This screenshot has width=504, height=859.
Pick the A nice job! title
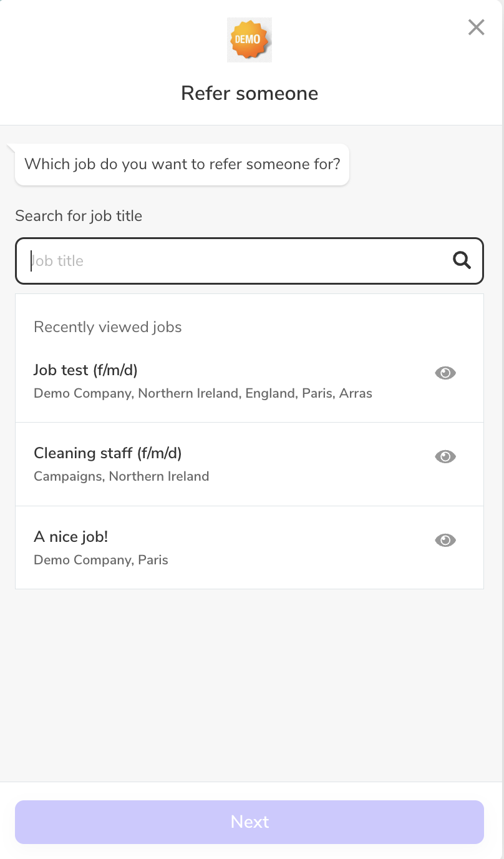[71, 536]
